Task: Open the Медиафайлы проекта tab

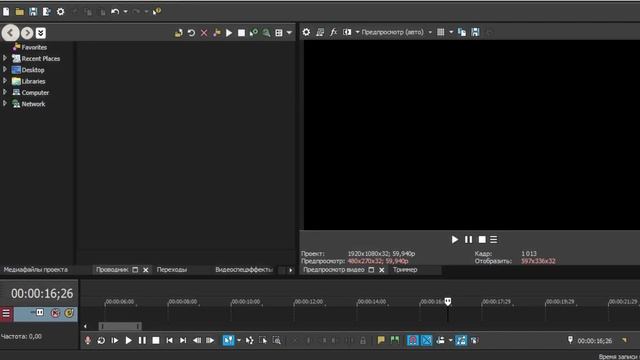Action: click(x=36, y=270)
